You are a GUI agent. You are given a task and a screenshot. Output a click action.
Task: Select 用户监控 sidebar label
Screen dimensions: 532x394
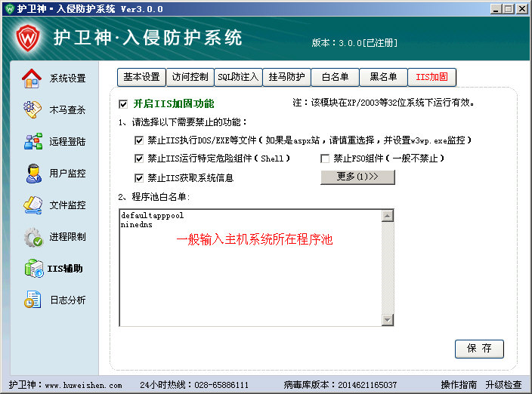(67, 173)
